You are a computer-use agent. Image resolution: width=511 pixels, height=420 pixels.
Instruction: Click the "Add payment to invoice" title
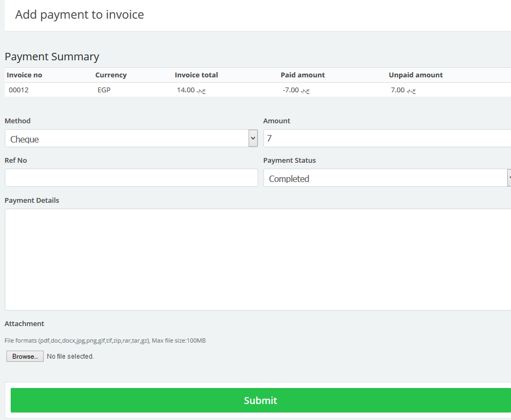click(79, 14)
